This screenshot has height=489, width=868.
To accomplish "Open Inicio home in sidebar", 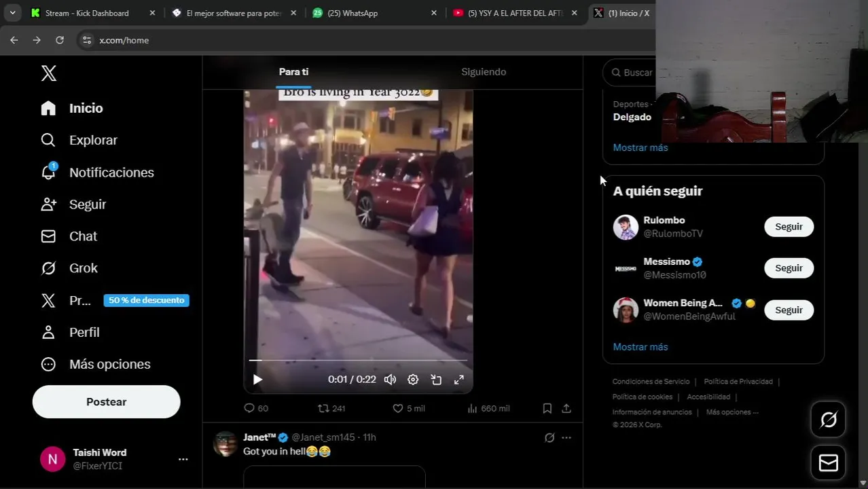I will click(72, 108).
